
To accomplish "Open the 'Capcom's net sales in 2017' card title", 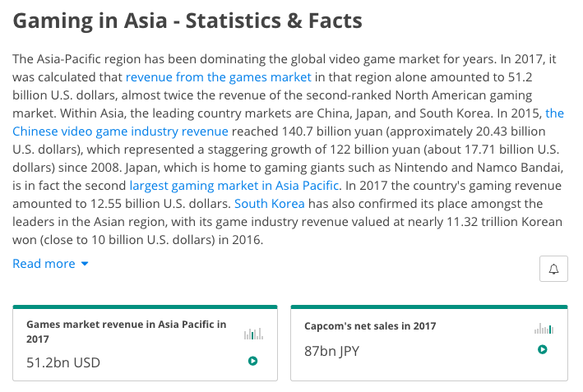I will [370, 326].
